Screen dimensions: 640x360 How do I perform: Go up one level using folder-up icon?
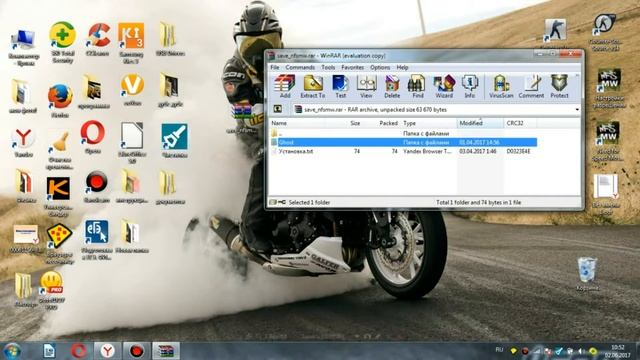point(278,109)
